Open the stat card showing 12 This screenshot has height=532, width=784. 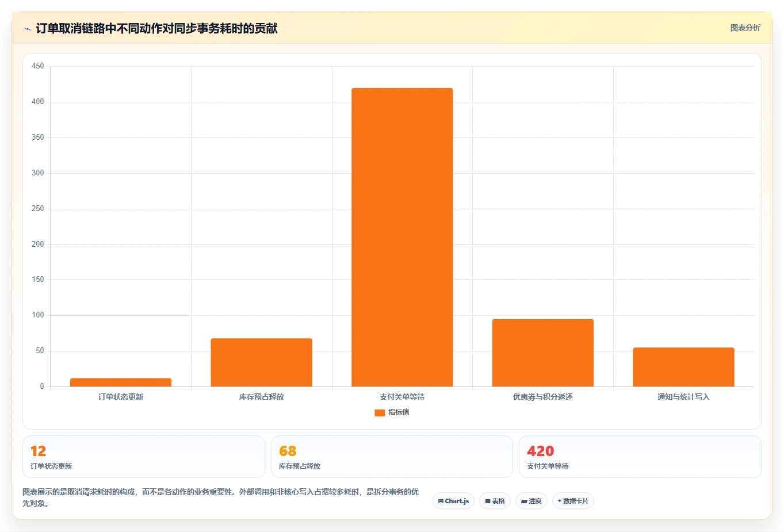pos(144,457)
